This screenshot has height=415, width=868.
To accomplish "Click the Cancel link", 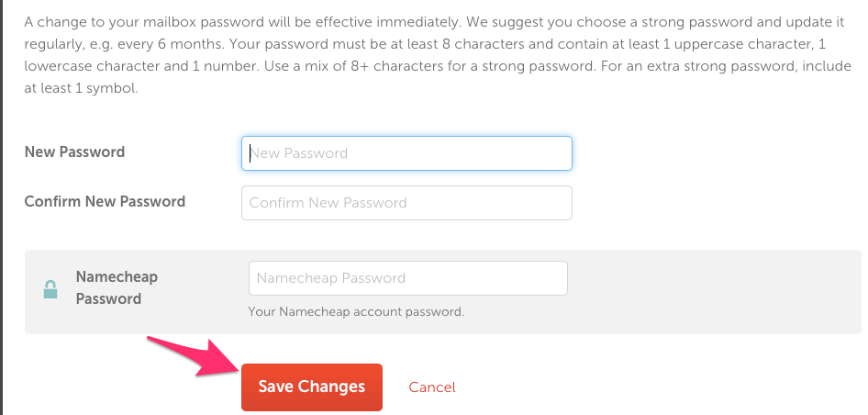I will [432, 387].
